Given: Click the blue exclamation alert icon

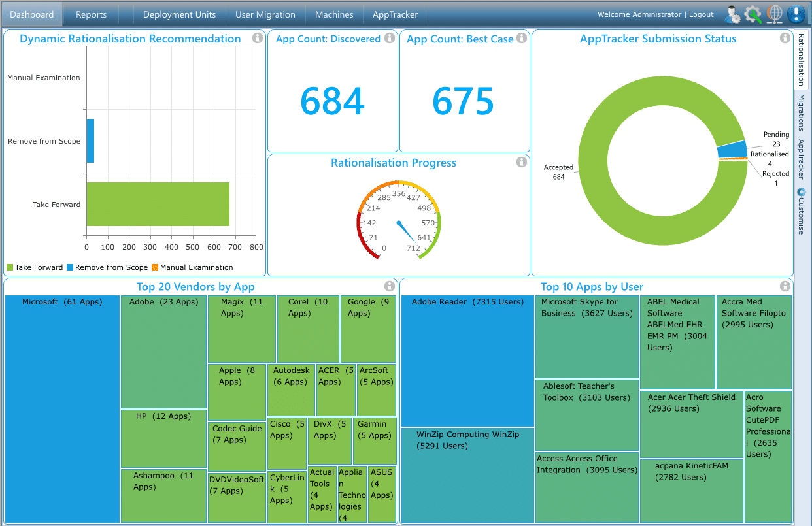Looking at the screenshot, I should click(x=796, y=14).
